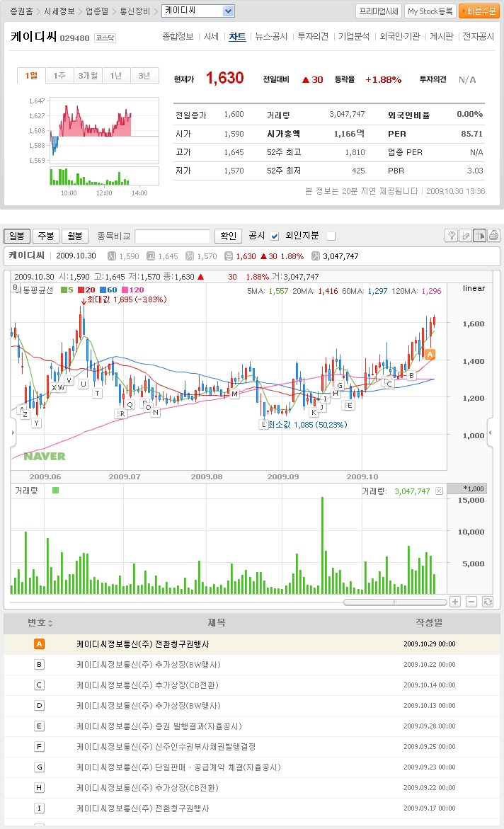
Task: Click disclosure marker G on chart
Action: [x=340, y=385]
